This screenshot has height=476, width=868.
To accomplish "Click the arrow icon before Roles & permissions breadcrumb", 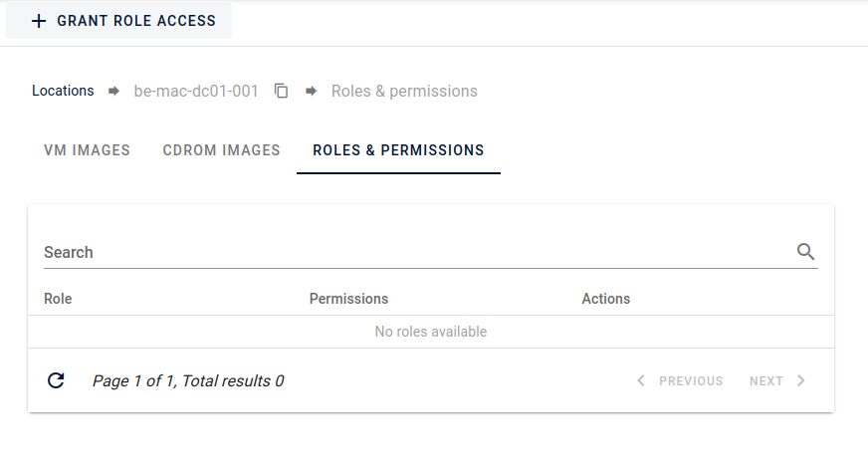I will click(312, 92).
